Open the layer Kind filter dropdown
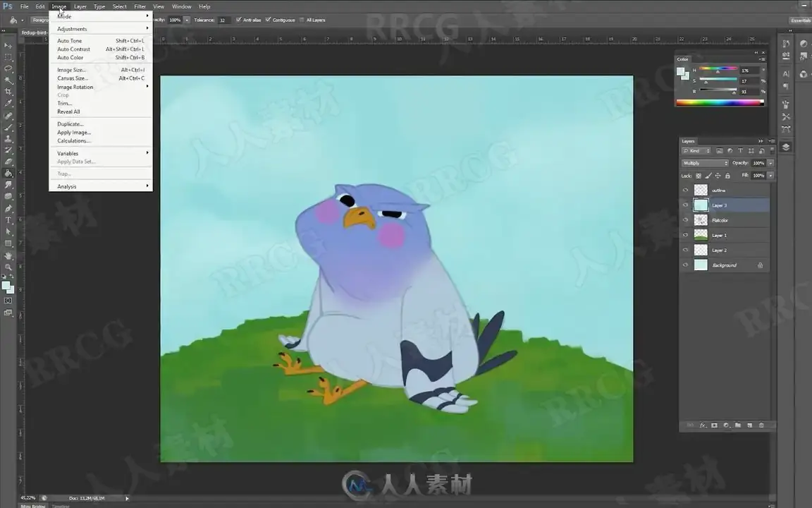Screen dimensions: 812x508 tap(696, 151)
